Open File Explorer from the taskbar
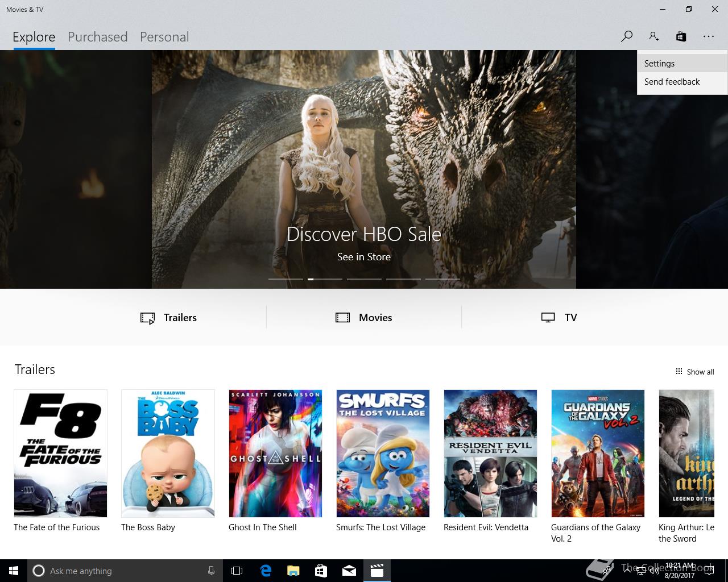This screenshot has width=728, height=582. (293, 571)
